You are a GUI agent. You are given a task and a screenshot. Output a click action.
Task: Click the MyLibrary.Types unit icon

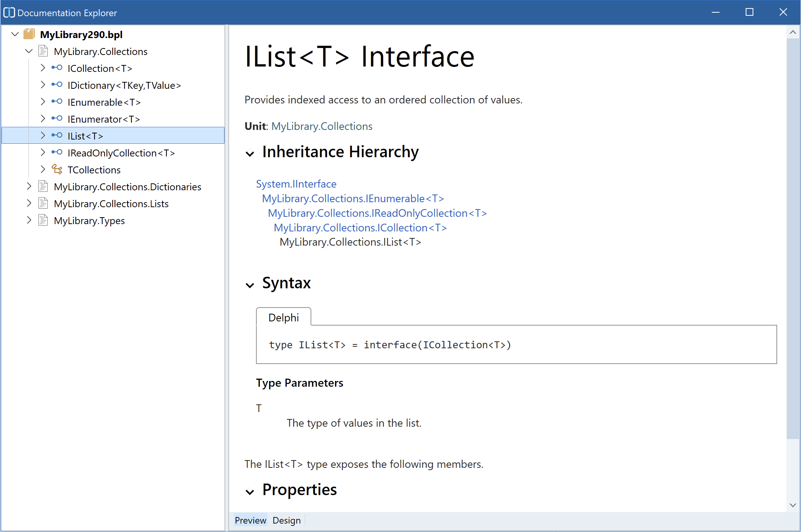click(x=43, y=220)
